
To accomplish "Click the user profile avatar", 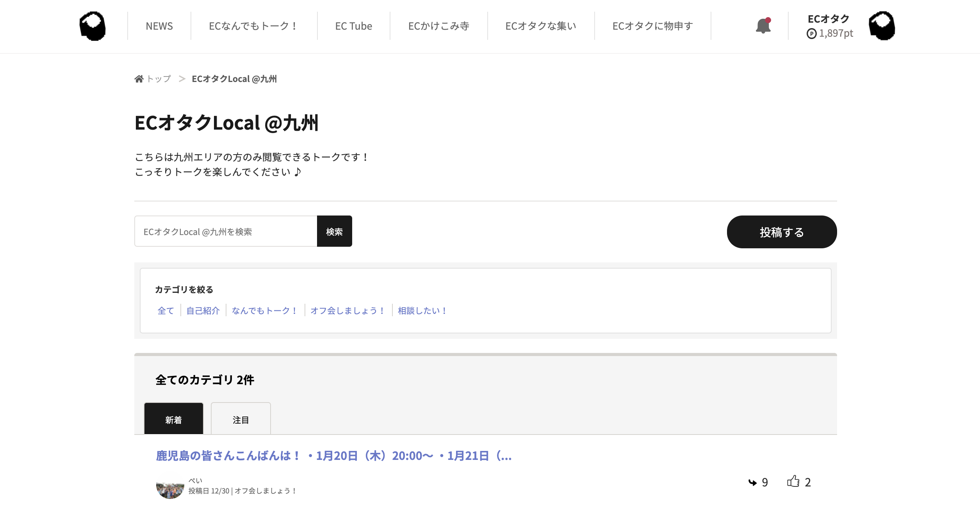I will (882, 26).
